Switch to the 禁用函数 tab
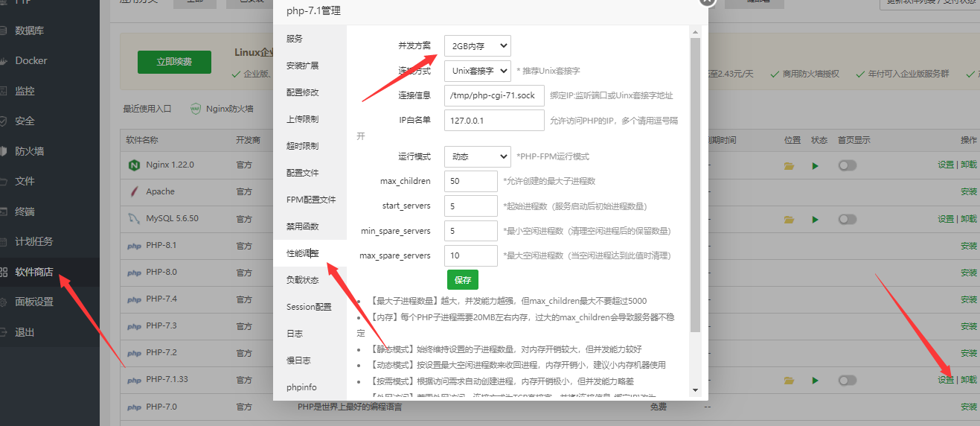Image resolution: width=980 pixels, height=426 pixels. point(310,226)
